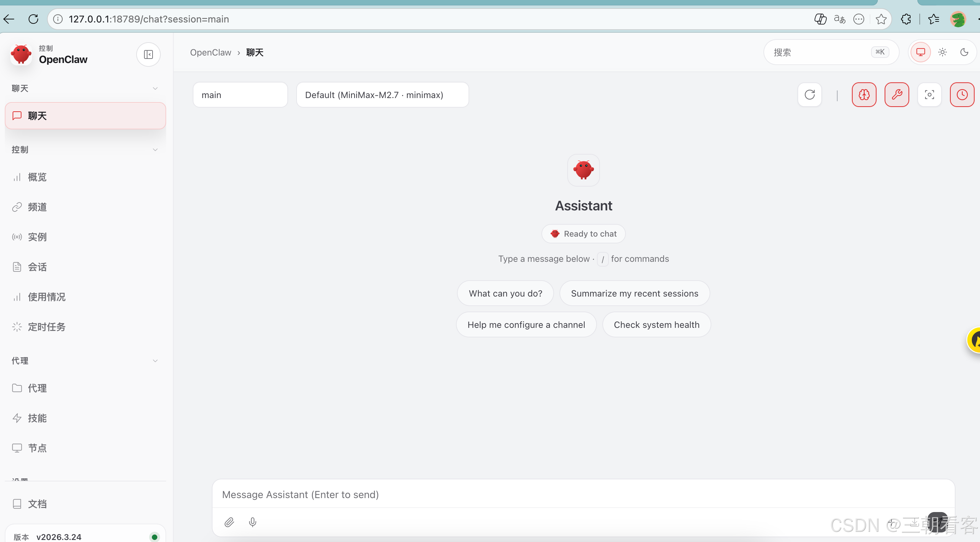Switch to dark theme moon icon
Image resolution: width=980 pixels, height=542 pixels.
click(x=964, y=52)
